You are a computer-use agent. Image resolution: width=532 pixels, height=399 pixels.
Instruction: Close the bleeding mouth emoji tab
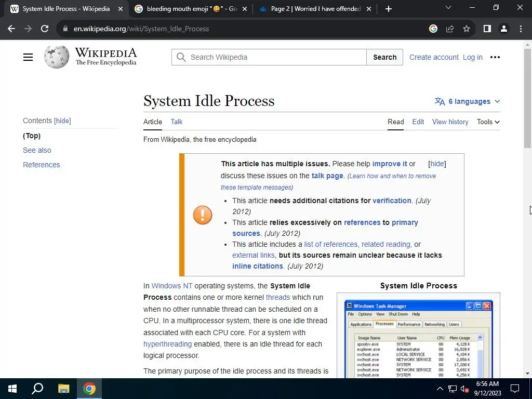point(245,9)
